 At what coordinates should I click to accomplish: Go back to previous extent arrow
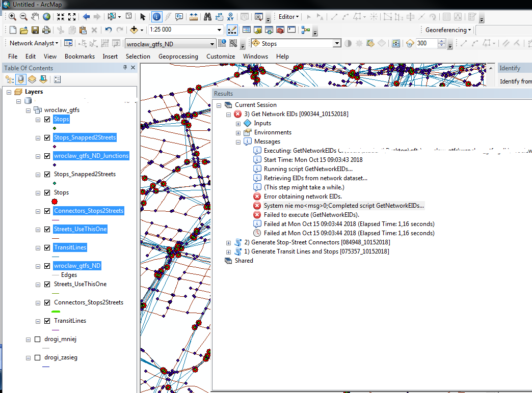tap(86, 17)
